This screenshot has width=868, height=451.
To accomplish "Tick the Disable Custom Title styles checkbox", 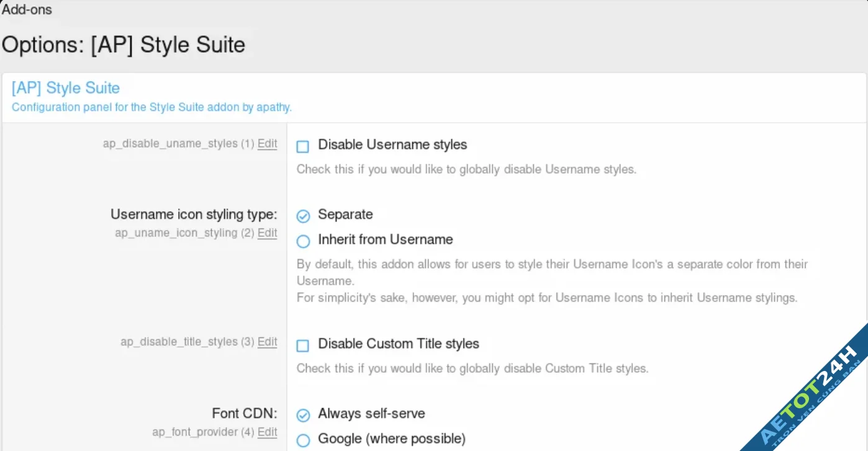I will 302,346.
